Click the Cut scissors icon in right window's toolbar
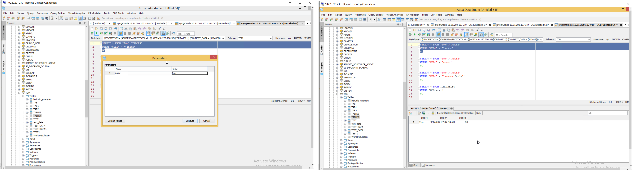 click(x=444, y=30)
